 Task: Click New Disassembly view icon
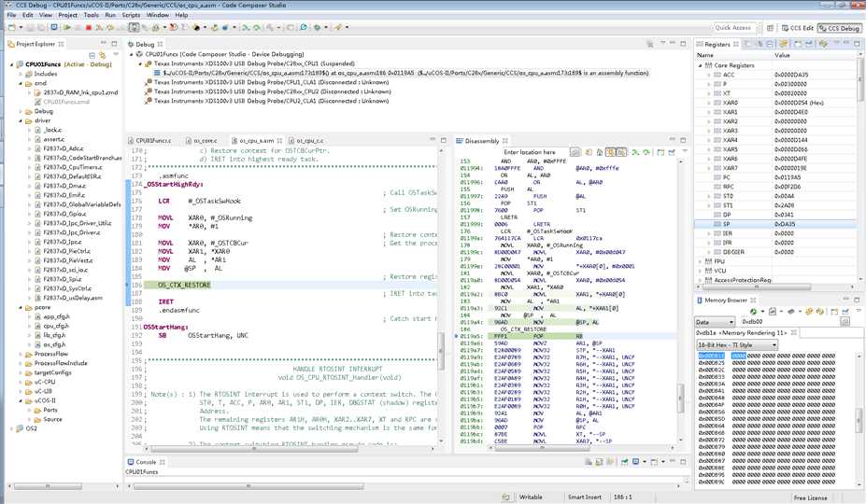[660, 152]
